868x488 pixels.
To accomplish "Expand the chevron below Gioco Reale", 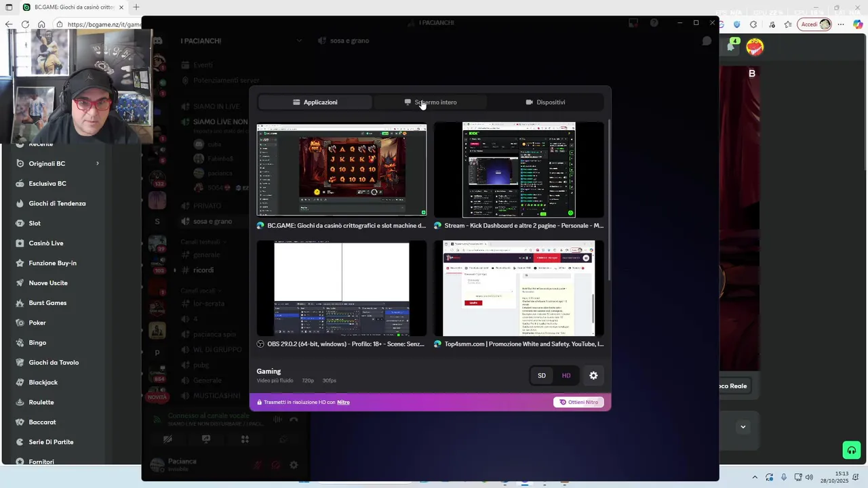I will 743,427.
